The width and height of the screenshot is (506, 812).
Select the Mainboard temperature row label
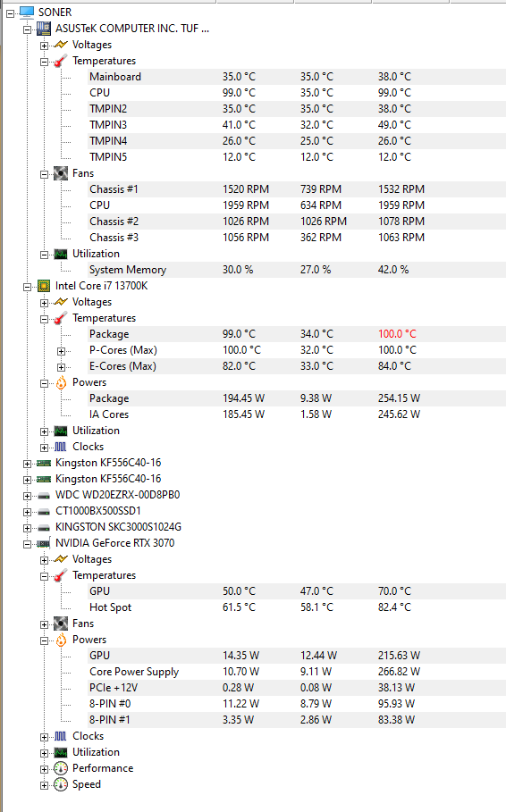[115, 77]
